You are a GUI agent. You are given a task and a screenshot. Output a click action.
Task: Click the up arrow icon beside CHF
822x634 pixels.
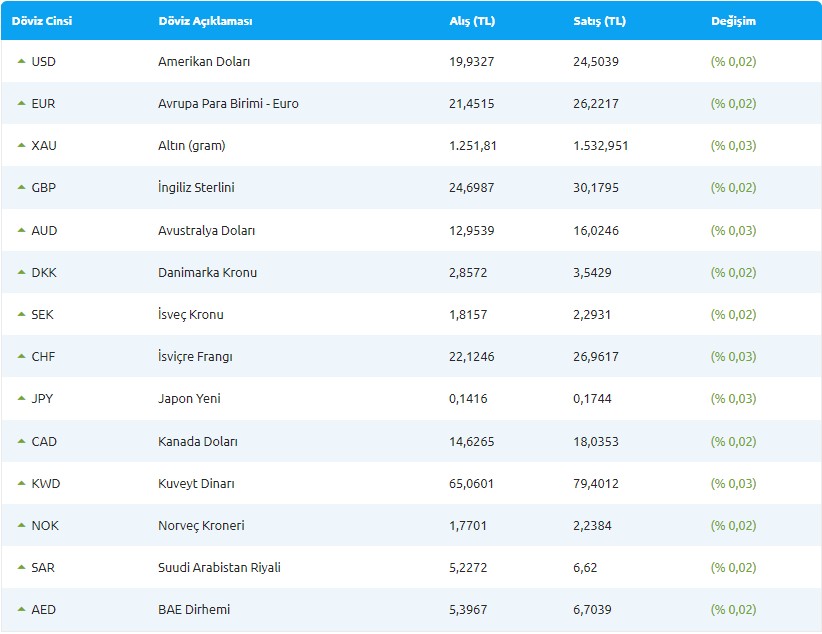point(21,356)
